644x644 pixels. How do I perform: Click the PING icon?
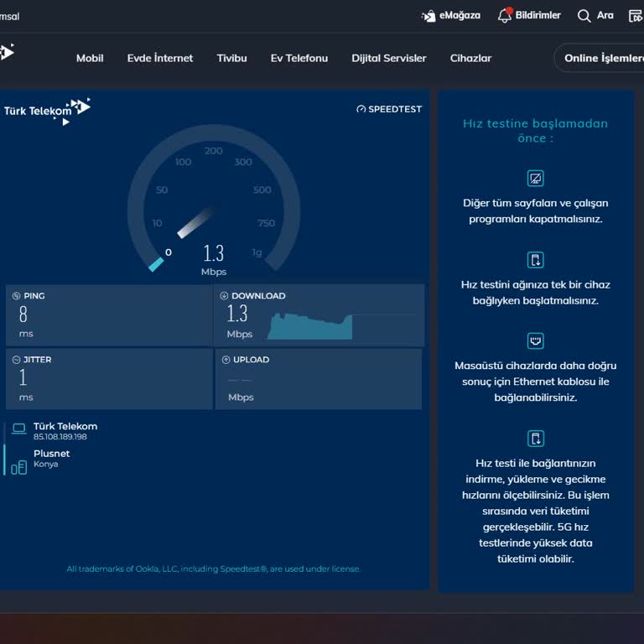pyautogui.click(x=16, y=296)
